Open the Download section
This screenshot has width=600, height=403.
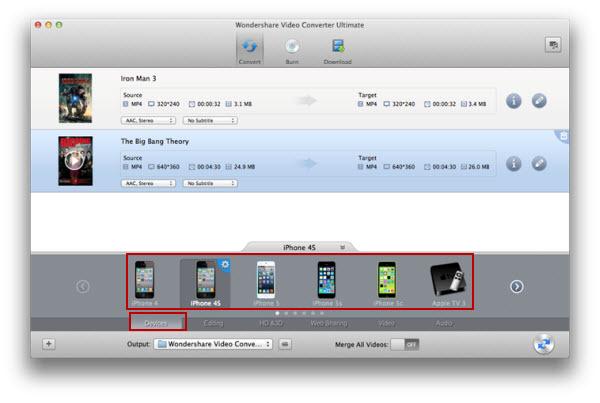point(338,51)
